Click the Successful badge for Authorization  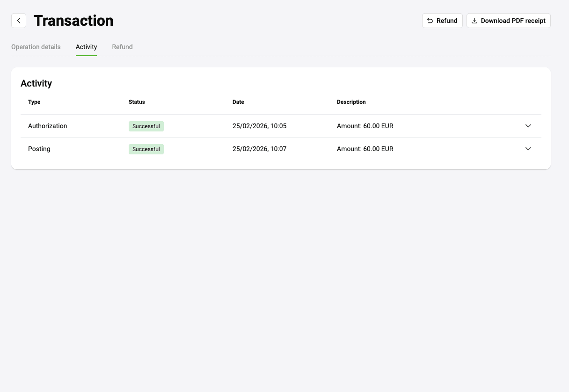pos(146,126)
